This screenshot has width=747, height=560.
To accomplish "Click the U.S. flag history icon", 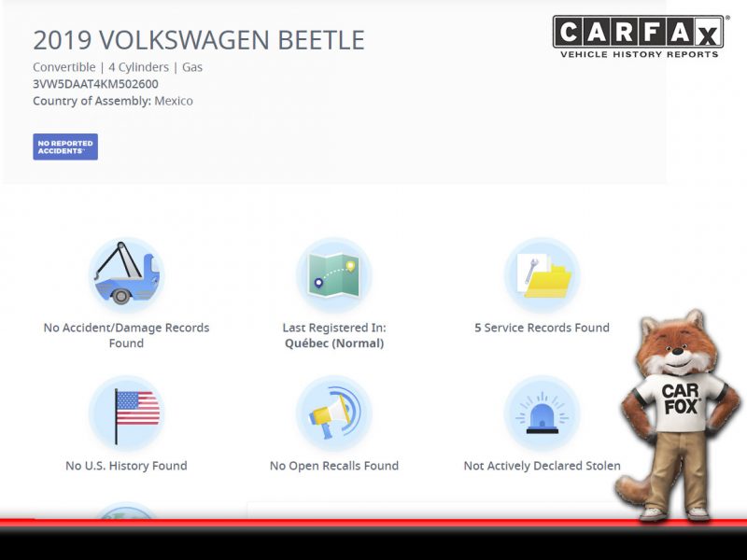I will click(x=126, y=413).
